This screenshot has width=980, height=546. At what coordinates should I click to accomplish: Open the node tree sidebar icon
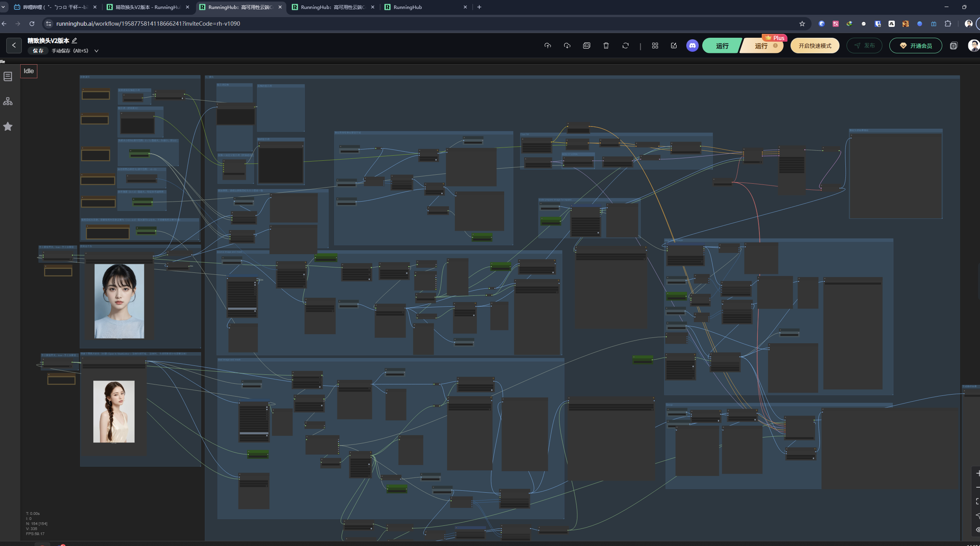coord(8,102)
